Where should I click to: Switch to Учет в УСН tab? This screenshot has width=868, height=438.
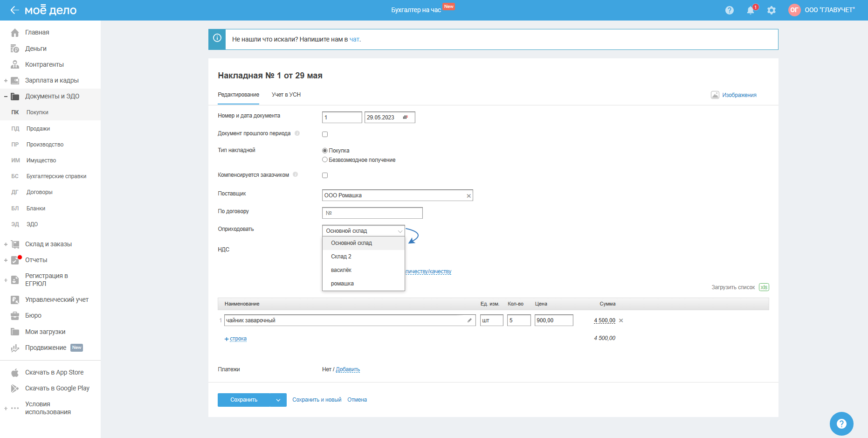pyautogui.click(x=286, y=95)
